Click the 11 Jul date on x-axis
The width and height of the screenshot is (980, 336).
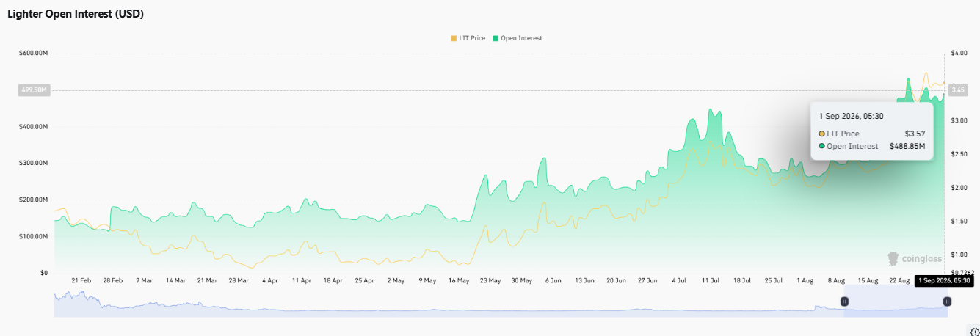pos(710,280)
